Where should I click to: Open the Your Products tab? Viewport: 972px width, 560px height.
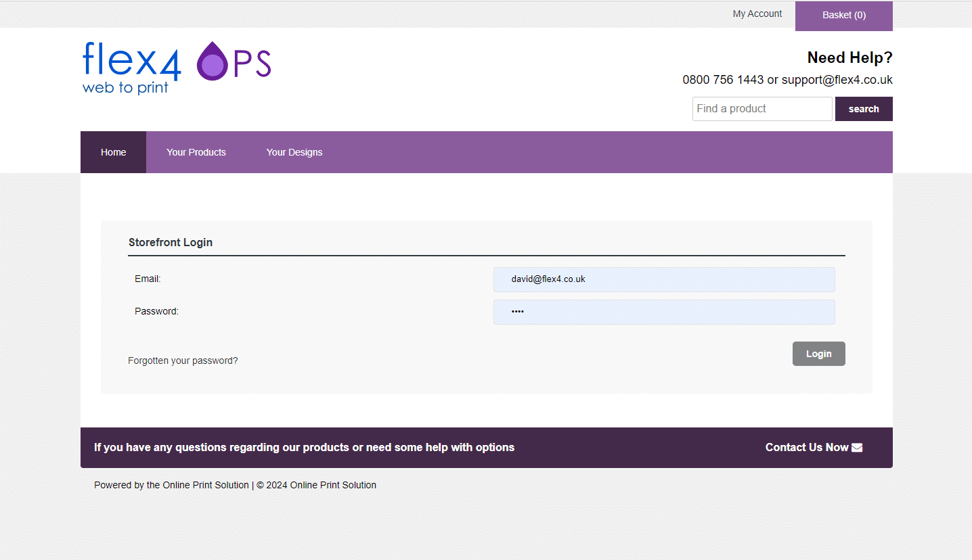pyautogui.click(x=196, y=152)
